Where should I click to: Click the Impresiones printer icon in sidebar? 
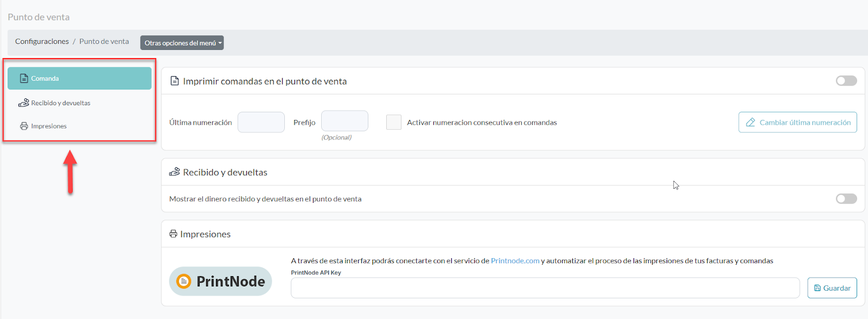point(24,126)
